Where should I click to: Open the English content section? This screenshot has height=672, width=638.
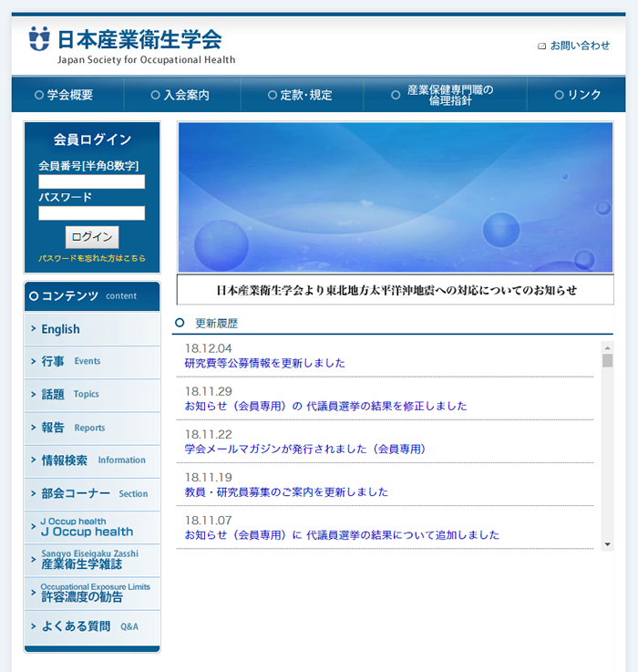[x=92, y=329]
